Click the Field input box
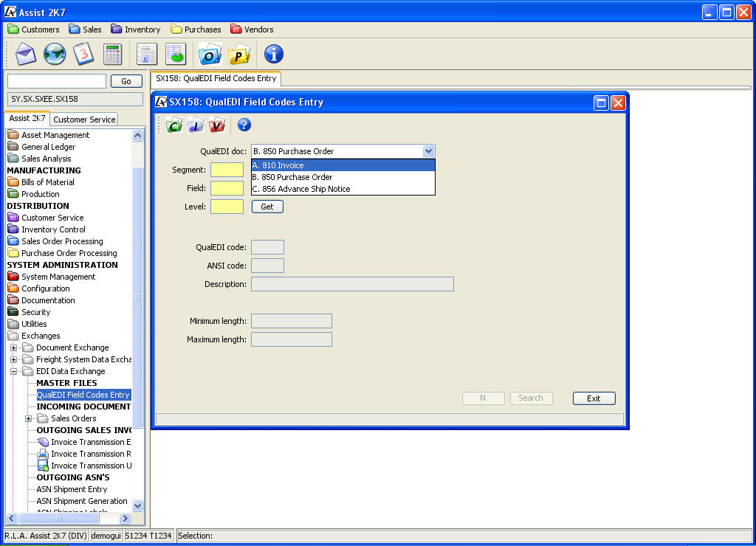This screenshot has height=546, width=756. (x=227, y=188)
